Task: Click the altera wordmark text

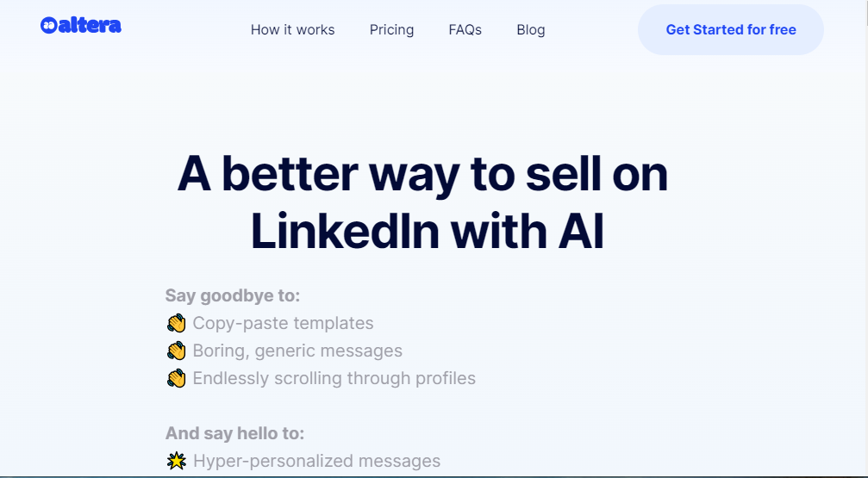Action: pos(90,26)
